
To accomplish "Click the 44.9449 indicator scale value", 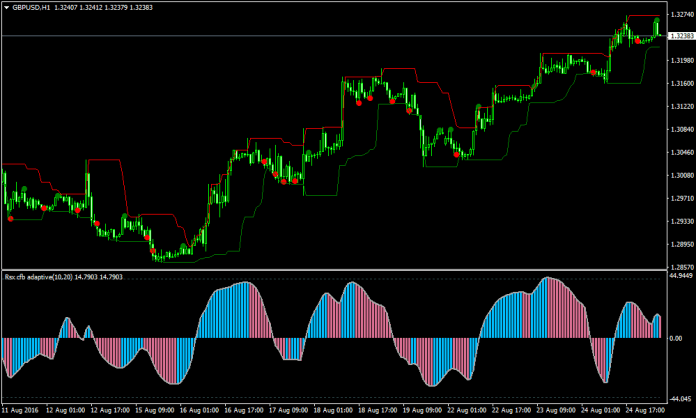I will point(681,275).
